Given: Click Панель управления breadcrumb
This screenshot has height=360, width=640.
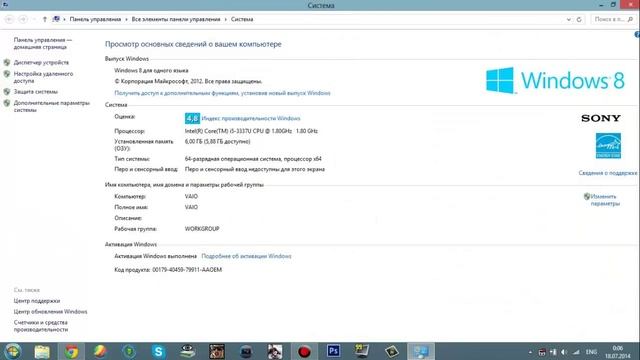Looking at the screenshot, I should pyautogui.click(x=95, y=19).
